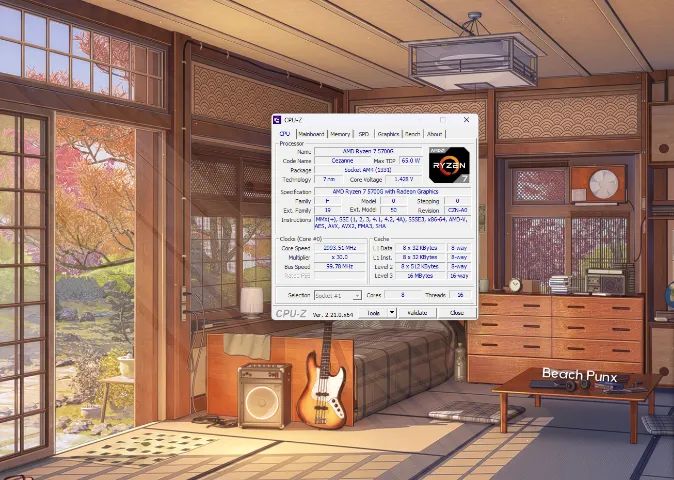Click the Tools button

[x=374, y=313]
